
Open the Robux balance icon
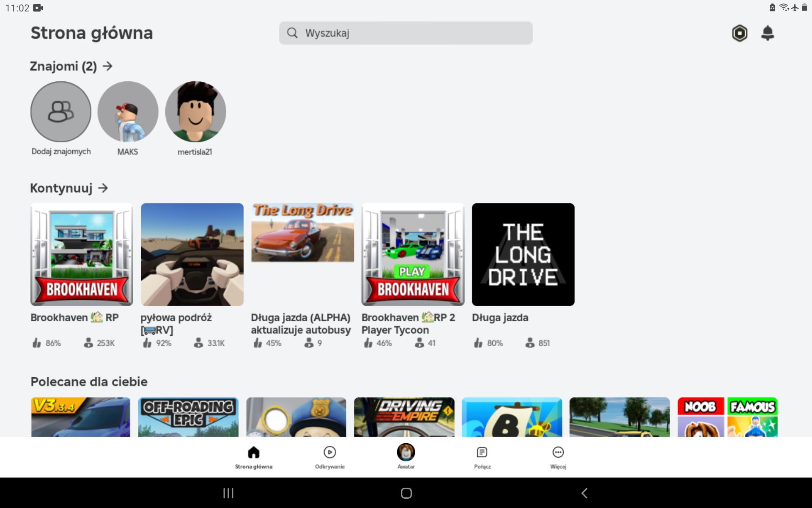pyautogui.click(x=740, y=33)
